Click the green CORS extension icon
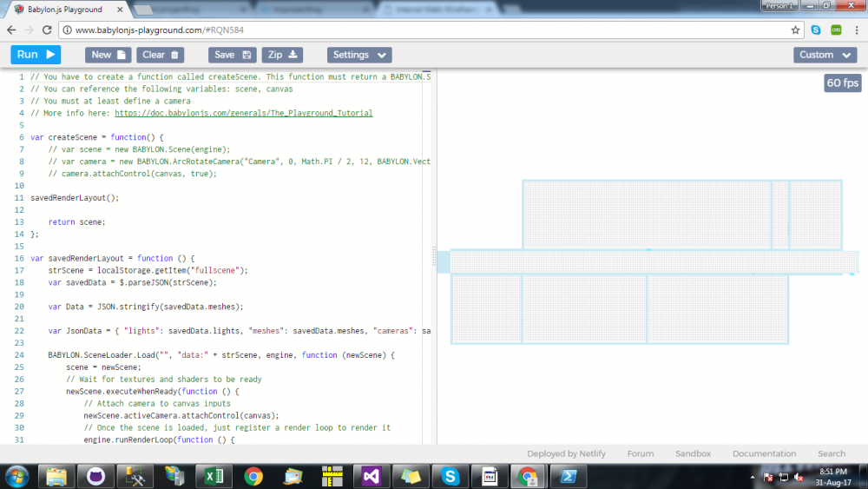The image size is (868, 489). pos(836,30)
